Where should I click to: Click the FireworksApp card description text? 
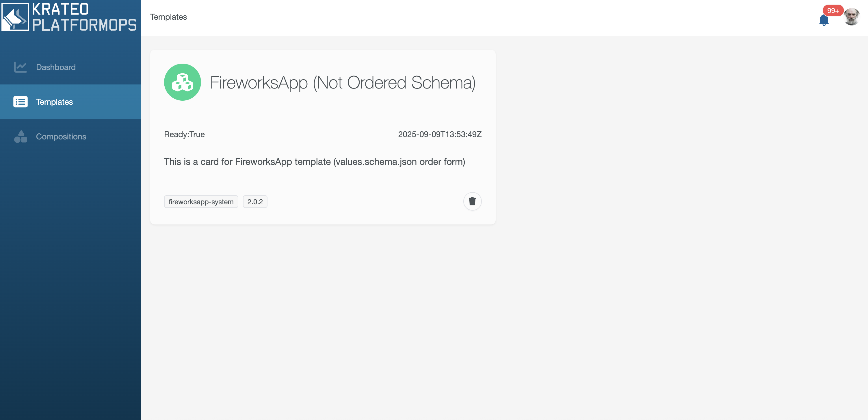point(314,162)
